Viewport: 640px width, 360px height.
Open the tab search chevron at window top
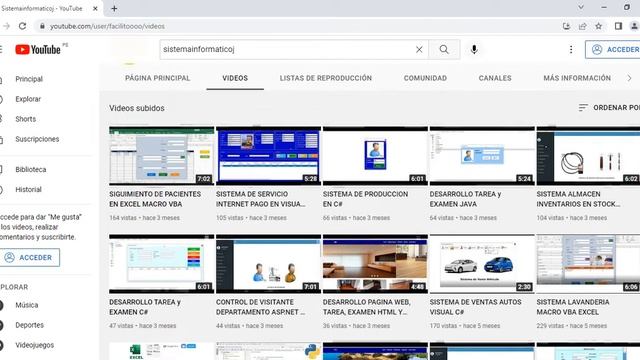tap(581, 7)
